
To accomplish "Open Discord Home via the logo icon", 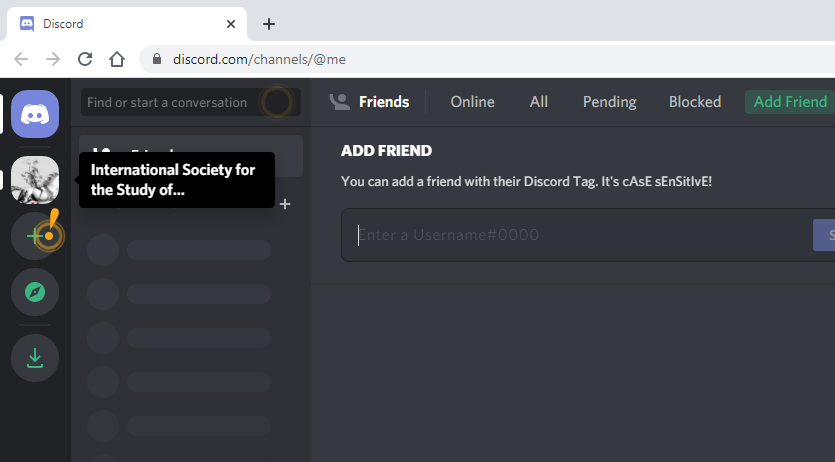I will coord(35,114).
